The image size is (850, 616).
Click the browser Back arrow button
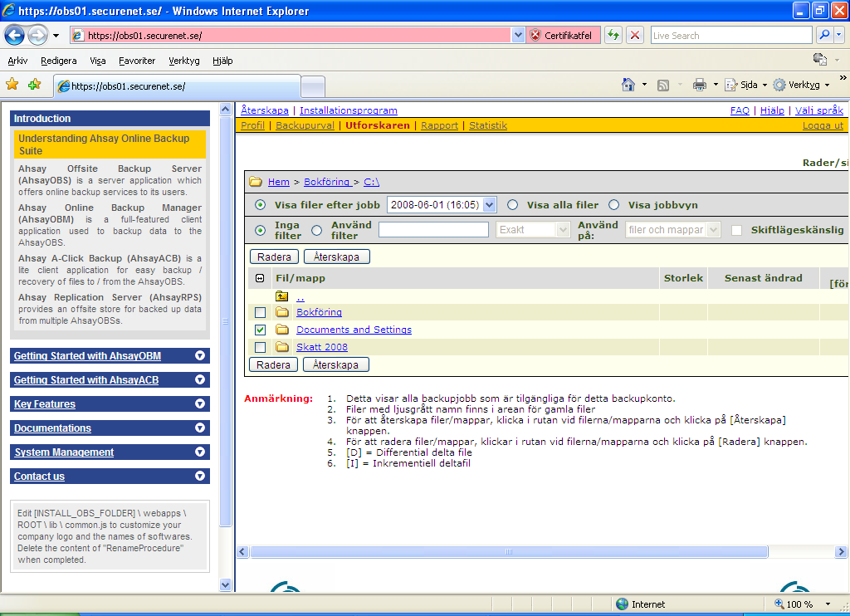(15, 36)
